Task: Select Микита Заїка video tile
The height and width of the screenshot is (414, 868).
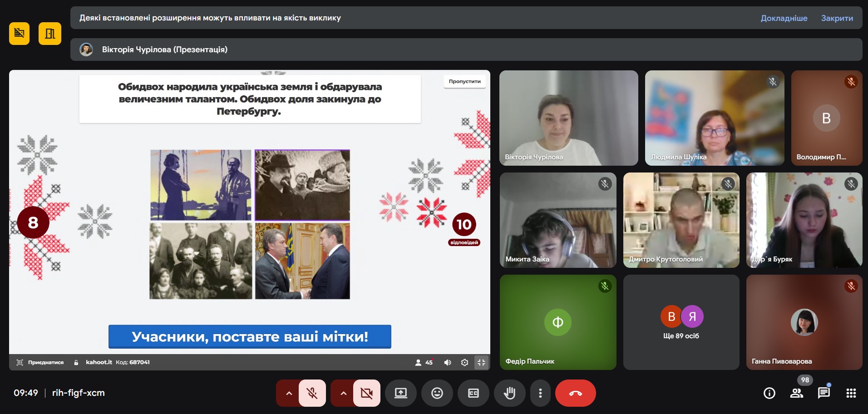Action: click(558, 220)
